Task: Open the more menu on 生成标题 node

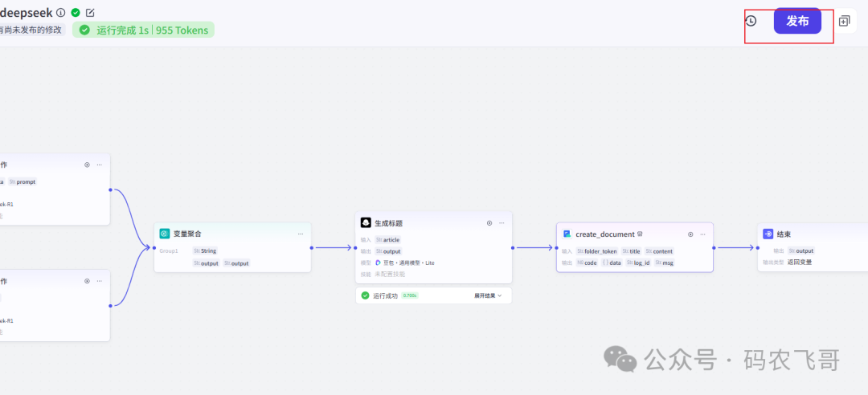Action: pyautogui.click(x=502, y=223)
